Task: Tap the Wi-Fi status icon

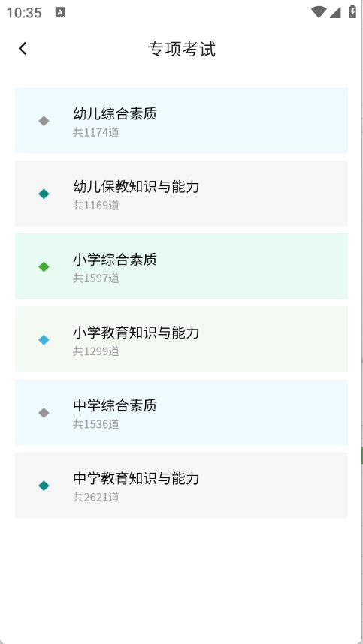Action: pyautogui.click(x=319, y=12)
